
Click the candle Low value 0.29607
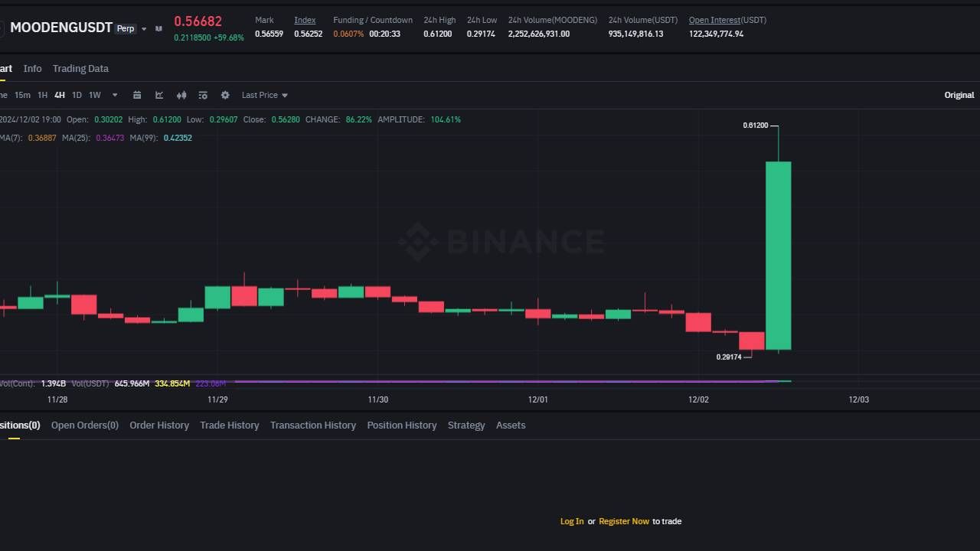tap(223, 119)
